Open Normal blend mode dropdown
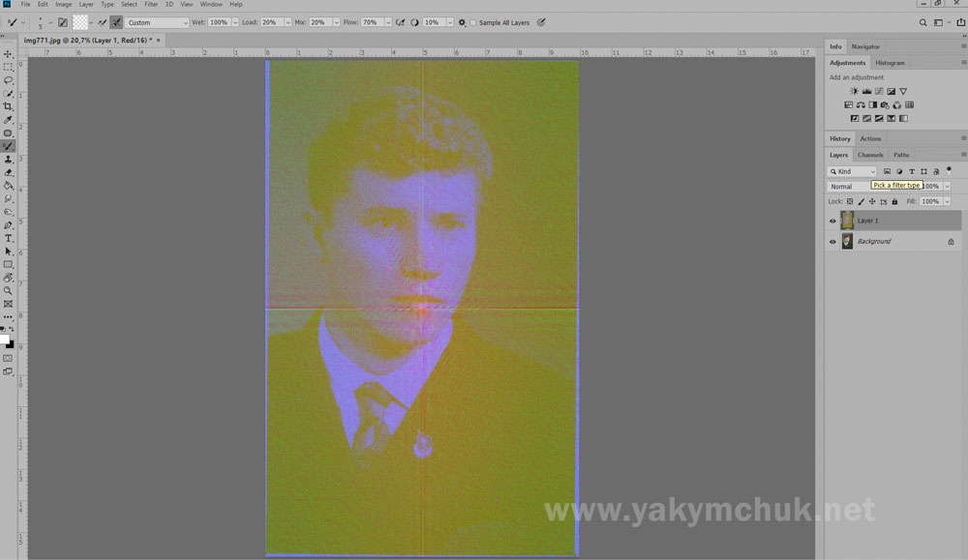Screen dimensions: 968x560 pyautogui.click(x=848, y=187)
